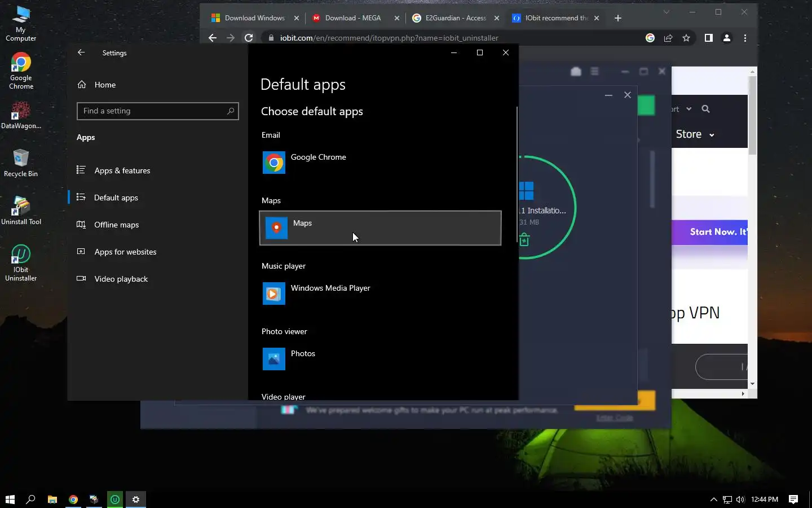Bookmark this page with star icon
The width and height of the screenshot is (812, 508).
[686, 38]
